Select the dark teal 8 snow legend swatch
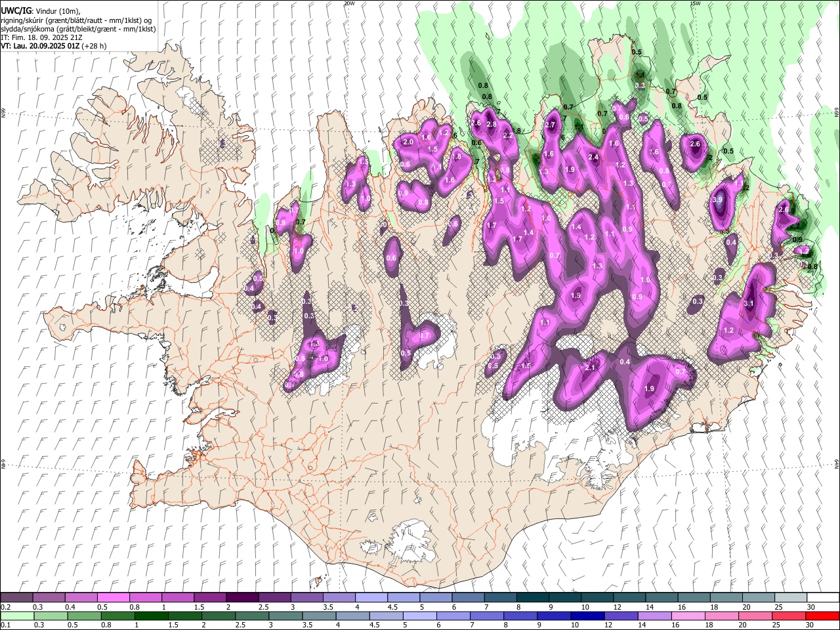Screen dimensions: 840x630 (533, 597)
